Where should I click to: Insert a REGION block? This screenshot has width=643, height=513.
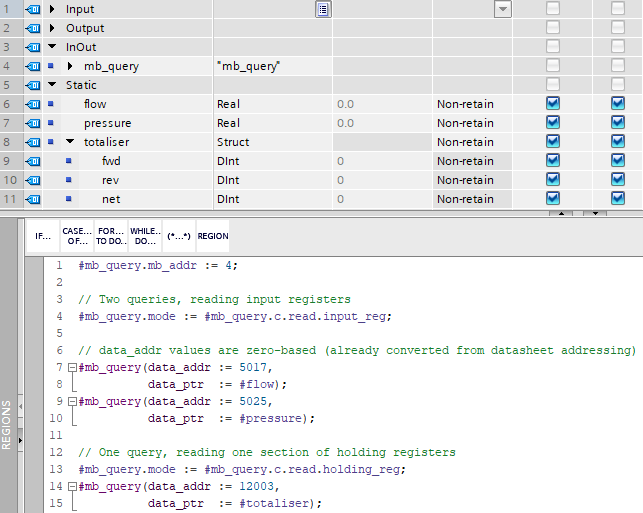coord(213,236)
